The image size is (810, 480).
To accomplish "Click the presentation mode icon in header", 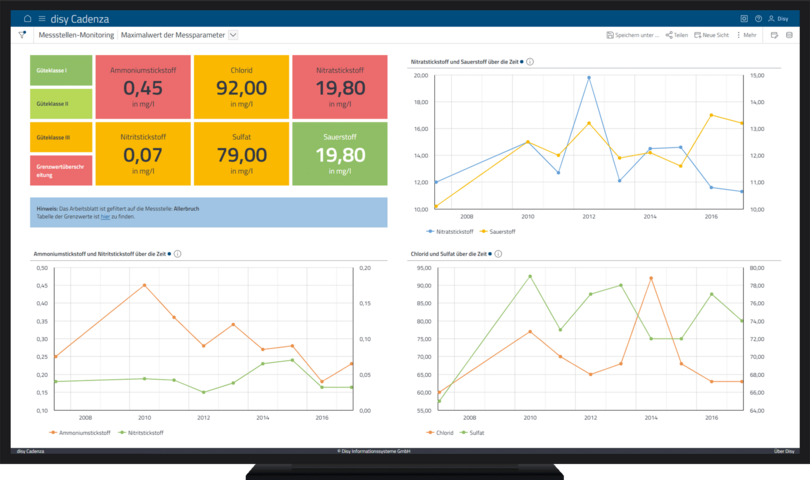I will (x=744, y=19).
